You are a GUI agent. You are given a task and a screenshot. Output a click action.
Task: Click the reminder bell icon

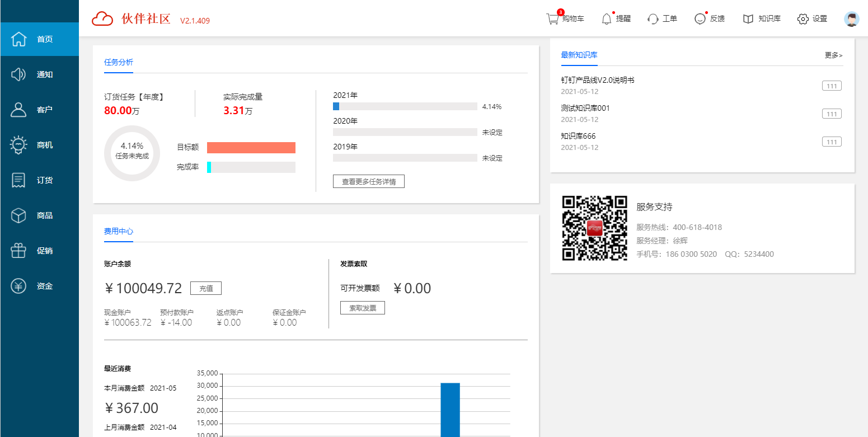tap(606, 19)
